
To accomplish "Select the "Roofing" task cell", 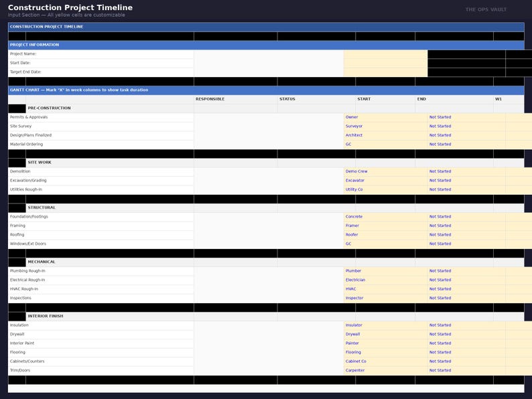I will [x=101, y=235].
